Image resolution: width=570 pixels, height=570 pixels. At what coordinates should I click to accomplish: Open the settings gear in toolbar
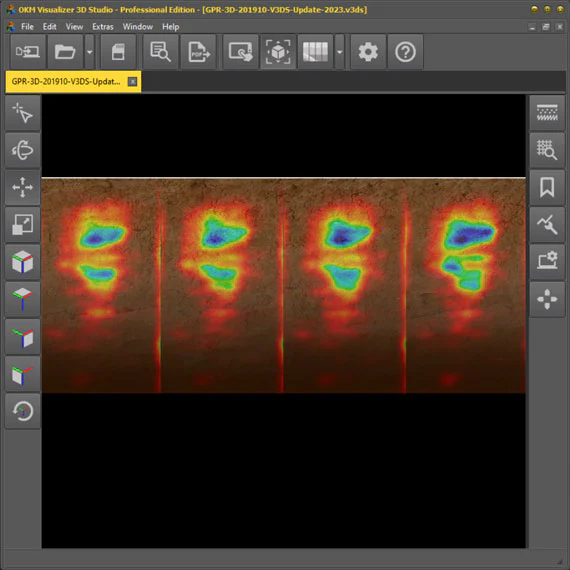coord(368,52)
